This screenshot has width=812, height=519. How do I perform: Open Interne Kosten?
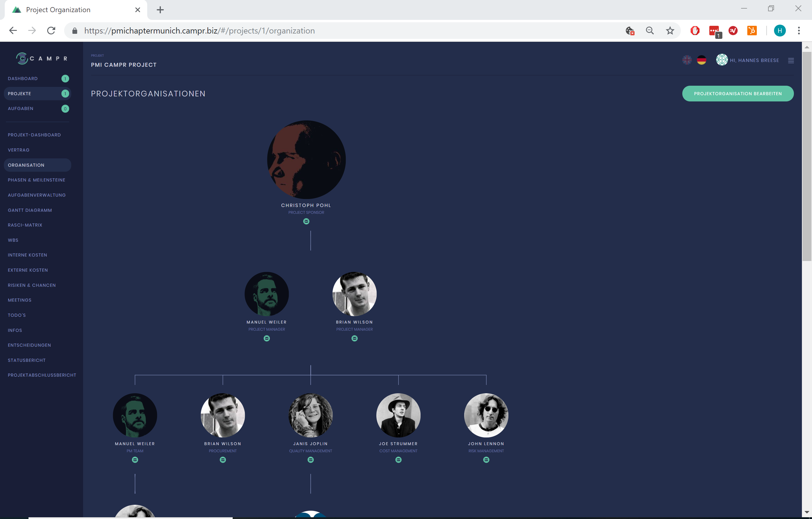point(27,255)
